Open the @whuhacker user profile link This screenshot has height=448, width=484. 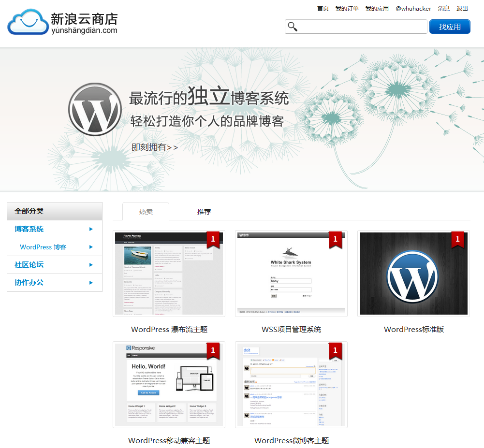[x=413, y=9]
